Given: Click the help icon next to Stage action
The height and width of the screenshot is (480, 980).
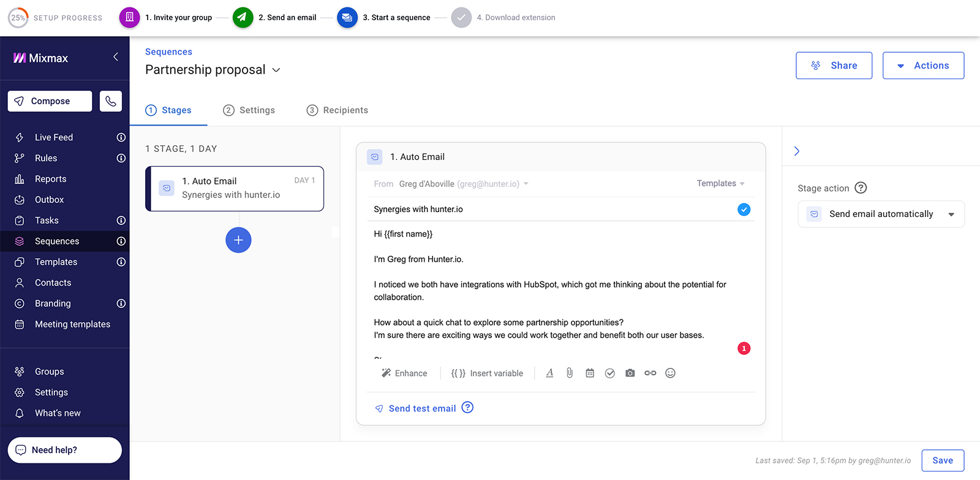Looking at the screenshot, I should tap(861, 188).
